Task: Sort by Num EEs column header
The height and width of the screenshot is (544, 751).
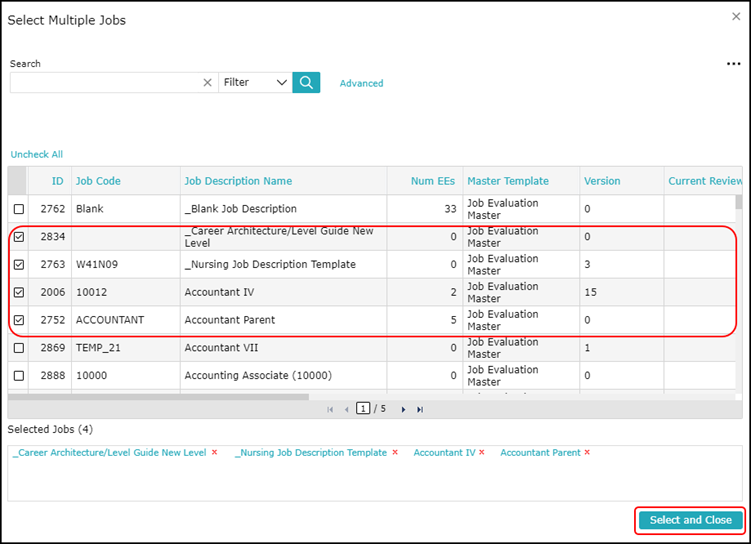Action: [432, 181]
